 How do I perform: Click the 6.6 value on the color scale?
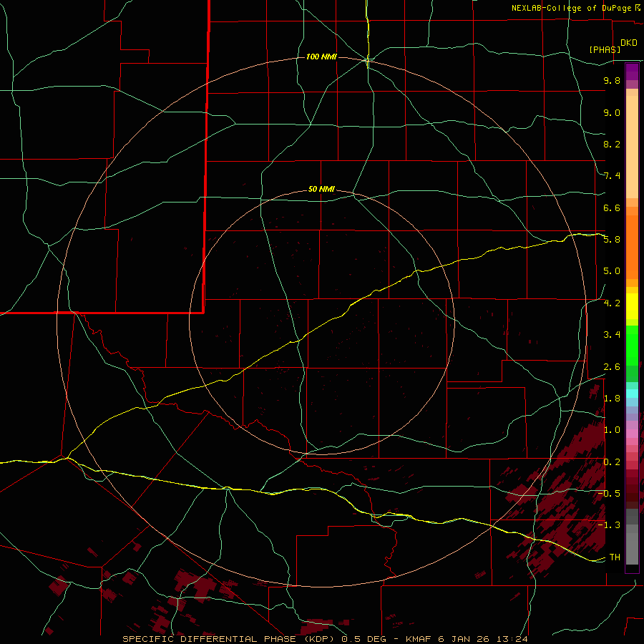612,208
